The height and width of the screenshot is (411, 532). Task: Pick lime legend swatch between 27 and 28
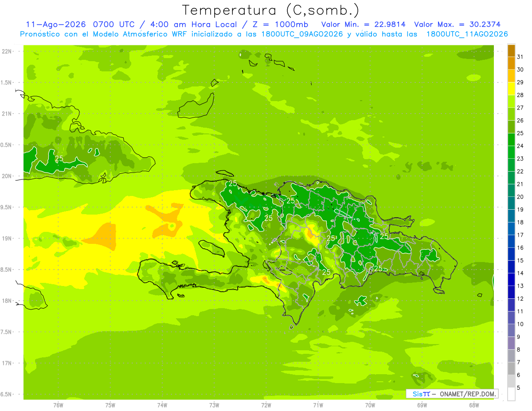coord(511,102)
